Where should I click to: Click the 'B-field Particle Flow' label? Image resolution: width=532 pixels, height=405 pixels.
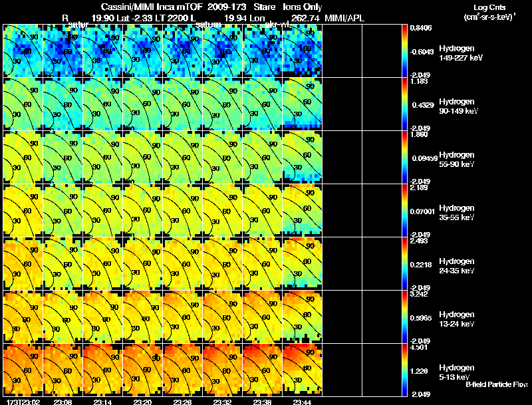pyautogui.click(x=497, y=384)
